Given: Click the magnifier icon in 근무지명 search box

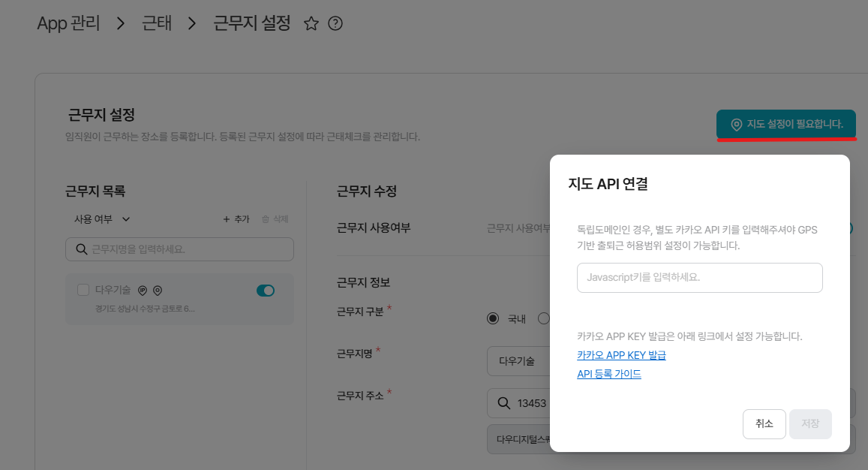Looking at the screenshot, I should pos(80,249).
